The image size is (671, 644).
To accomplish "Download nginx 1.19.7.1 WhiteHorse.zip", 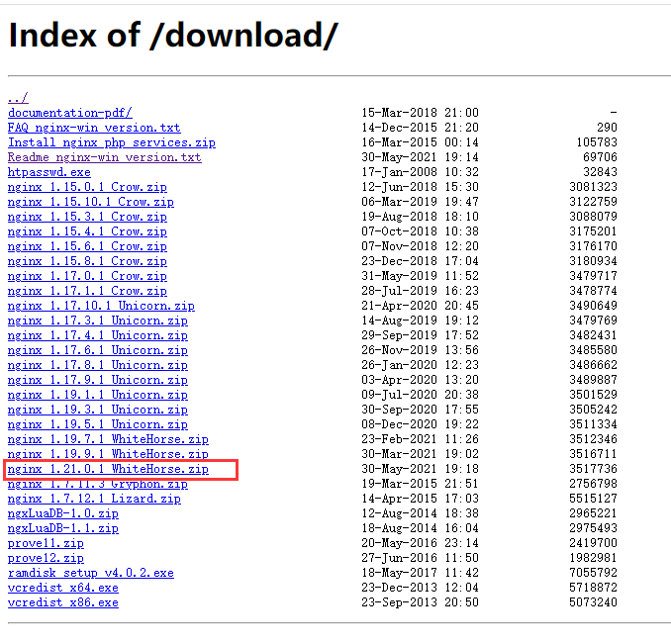I will (108, 439).
